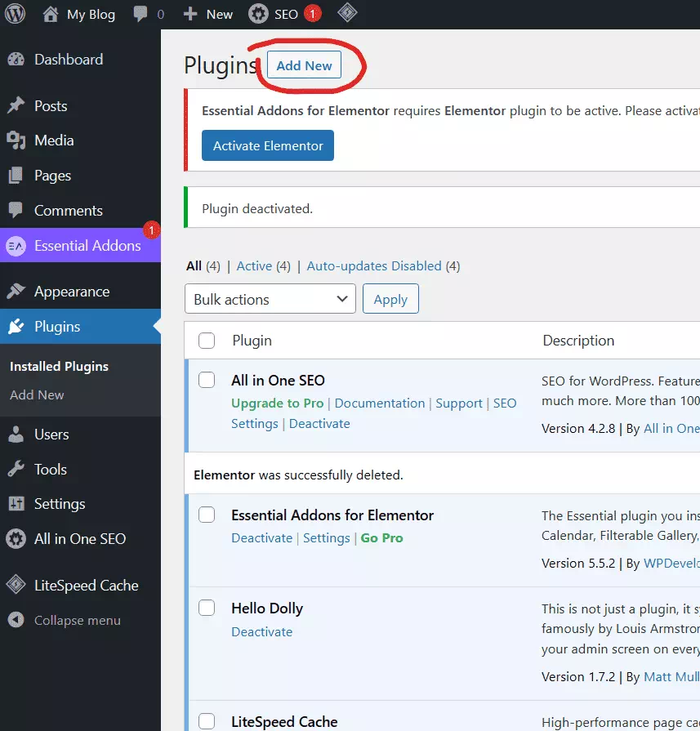Screen dimensions: 700x731
Task: Click 'Plugin deactivated.' notice text
Action: [257, 208]
